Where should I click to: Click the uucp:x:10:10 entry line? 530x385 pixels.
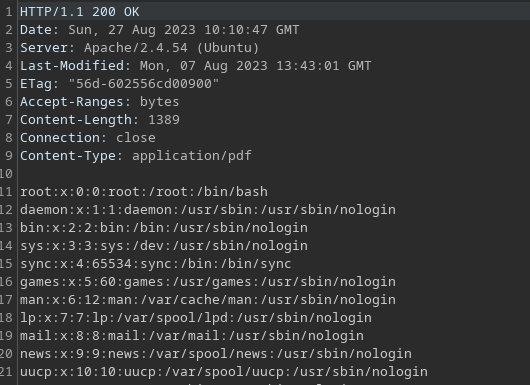(x=224, y=371)
